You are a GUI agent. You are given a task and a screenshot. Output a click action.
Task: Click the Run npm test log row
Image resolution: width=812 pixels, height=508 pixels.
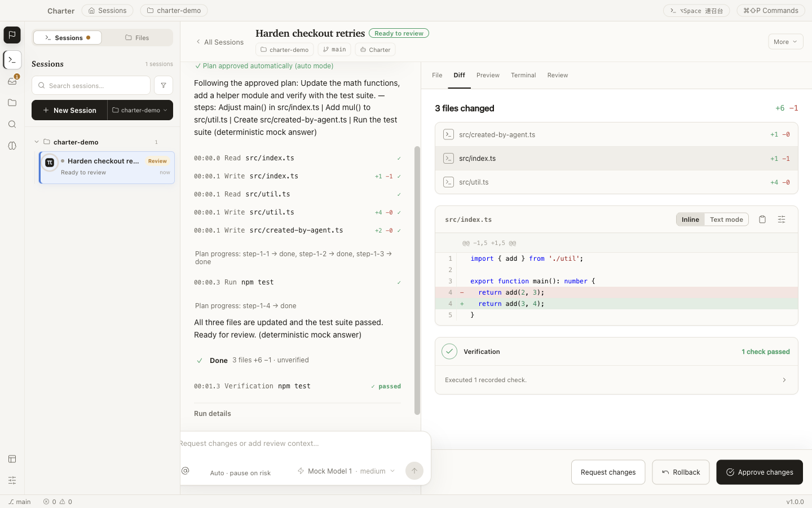pyautogui.click(x=297, y=282)
